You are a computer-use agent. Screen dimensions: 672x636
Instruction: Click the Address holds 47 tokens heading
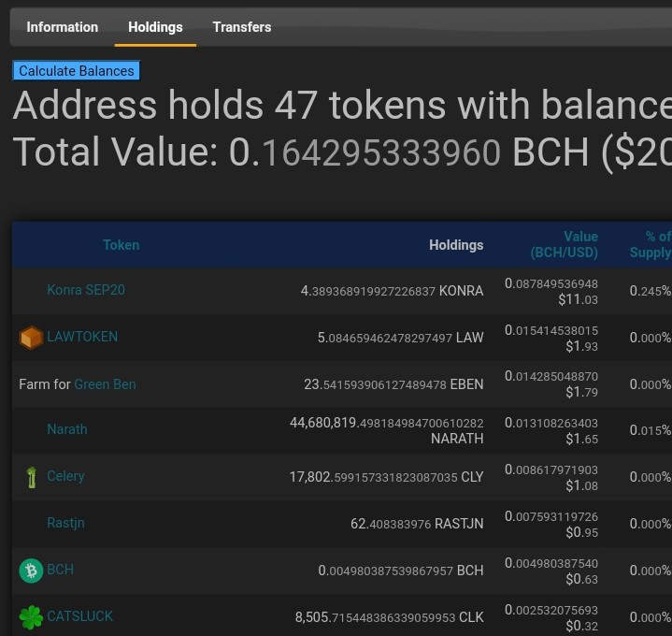(x=342, y=106)
